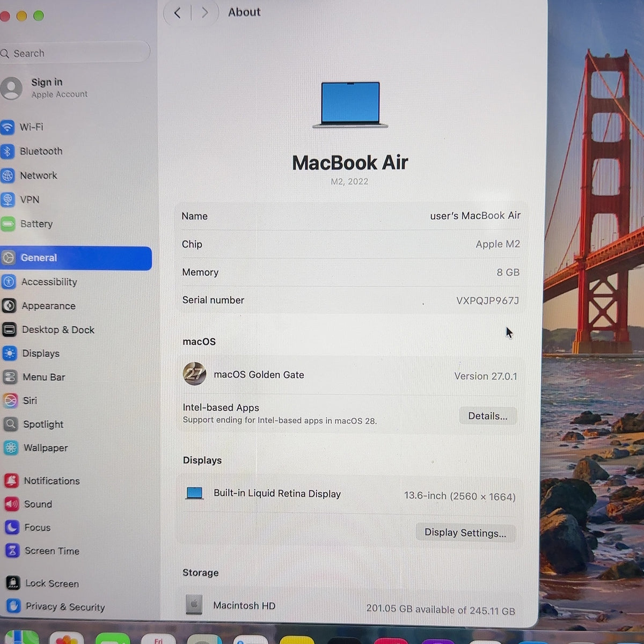
Task: Open the VPN sidebar icon
Action: (8, 200)
